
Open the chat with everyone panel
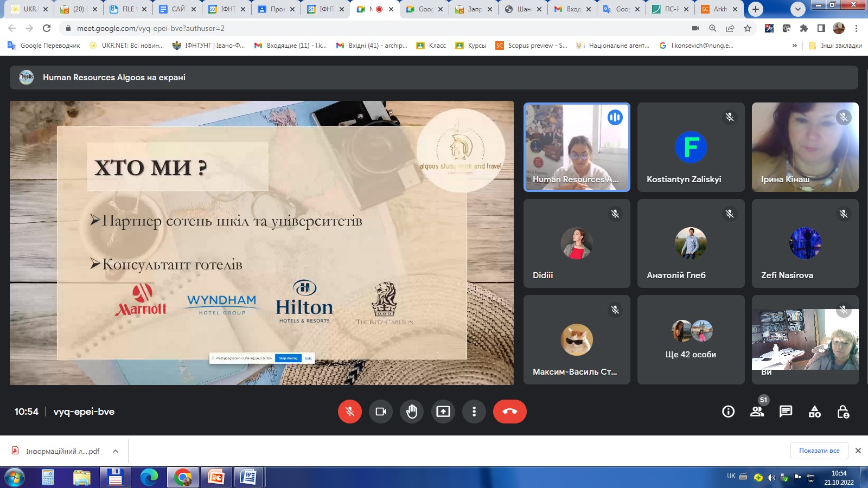click(786, 412)
